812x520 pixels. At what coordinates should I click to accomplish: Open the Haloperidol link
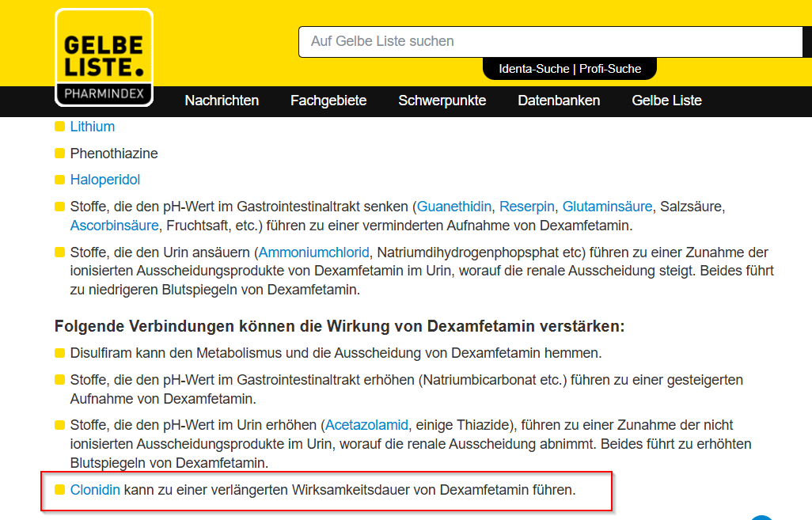pyautogui.click(x=105, y=180)
